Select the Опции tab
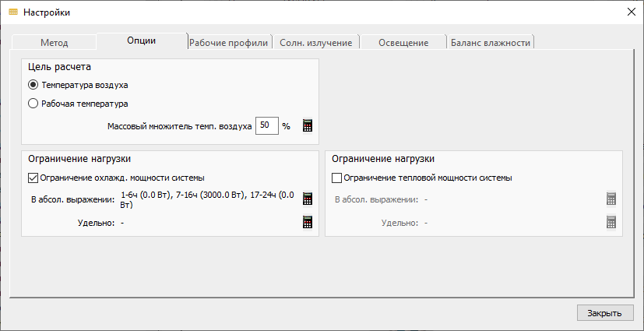Screen dimensions: 644x331 tap(141, 40)
